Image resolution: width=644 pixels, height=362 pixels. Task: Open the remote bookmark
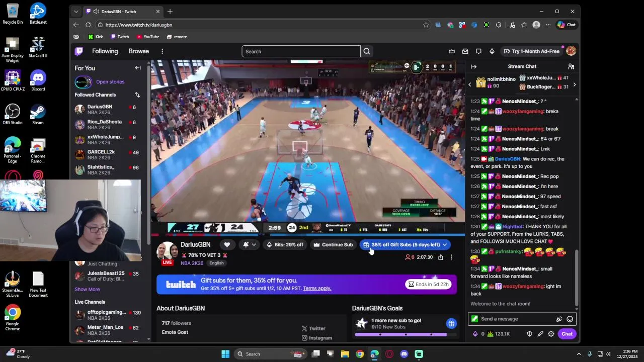pyautogui.click(x=177, y=37)
